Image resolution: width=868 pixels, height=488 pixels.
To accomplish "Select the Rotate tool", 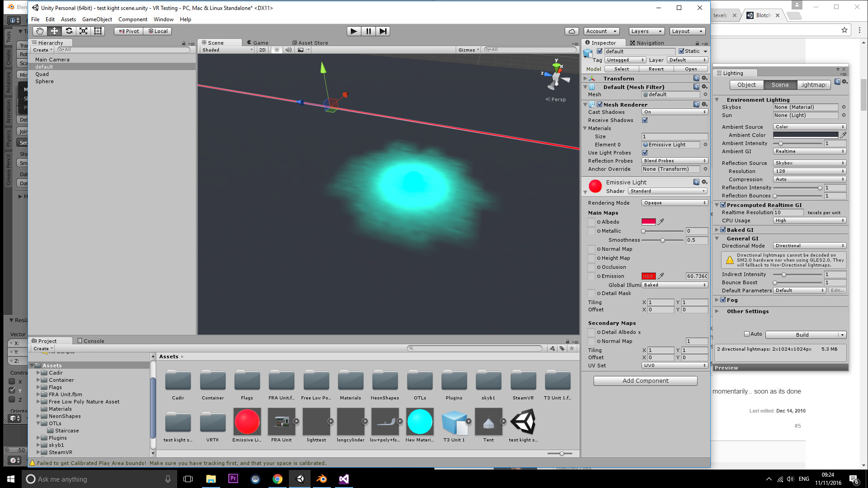I will point(69,31).
